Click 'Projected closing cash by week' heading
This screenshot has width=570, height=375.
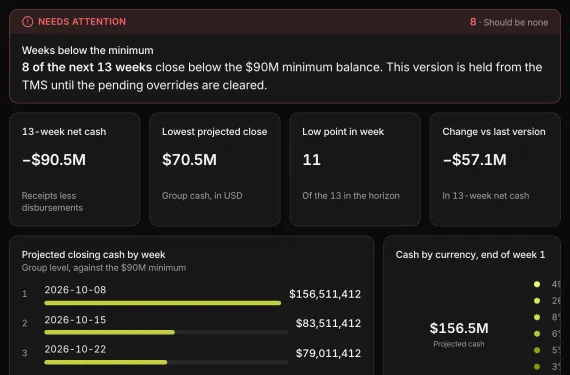coord(93,255)
